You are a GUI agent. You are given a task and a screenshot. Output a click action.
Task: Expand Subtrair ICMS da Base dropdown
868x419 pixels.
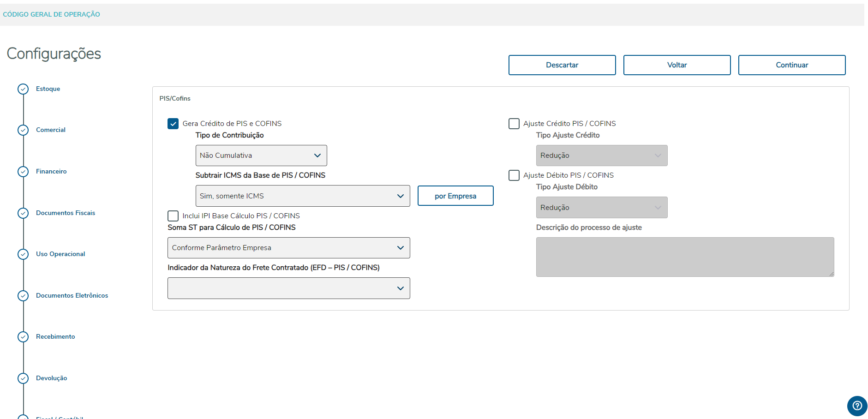click(x=302, y=196)
